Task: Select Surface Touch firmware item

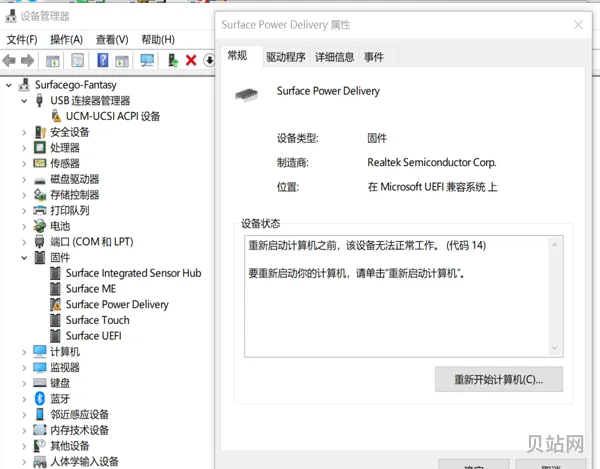Action: point(98,320)
